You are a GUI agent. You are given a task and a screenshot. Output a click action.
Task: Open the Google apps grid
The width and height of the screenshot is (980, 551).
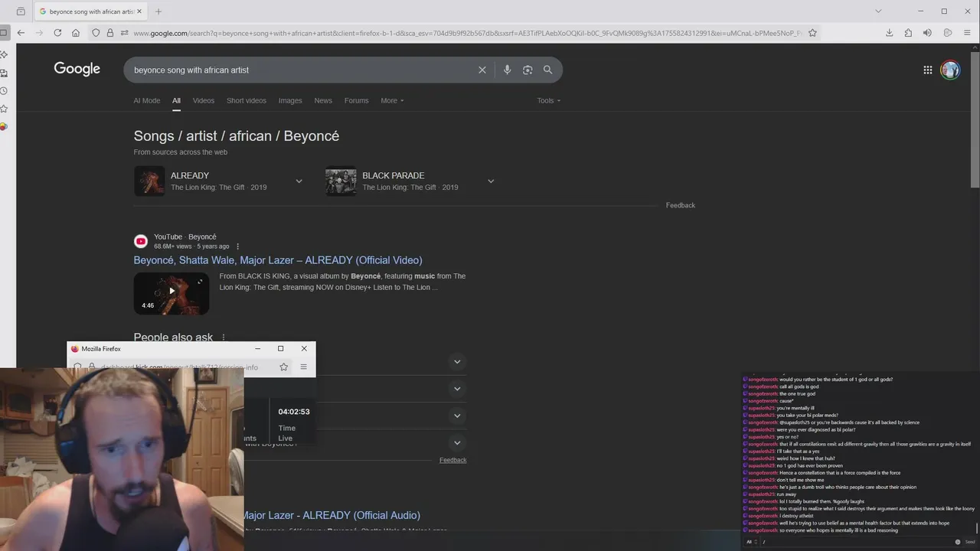(928, 70)
